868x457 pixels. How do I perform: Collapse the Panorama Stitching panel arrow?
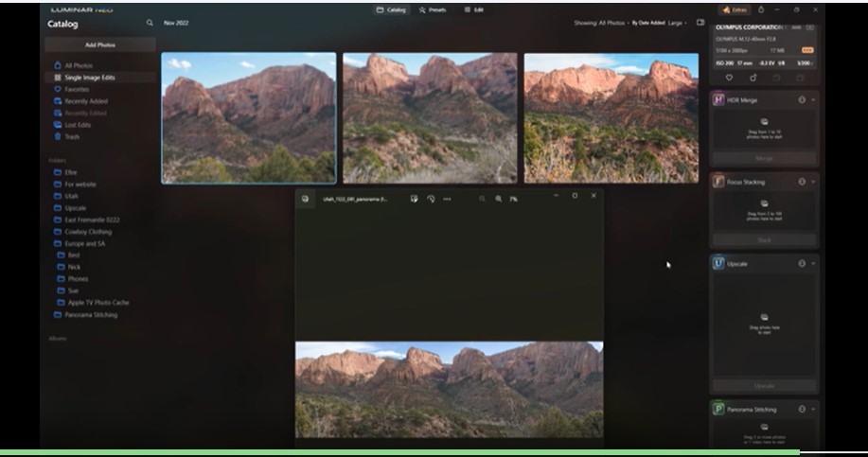click(x=813, y=410)
